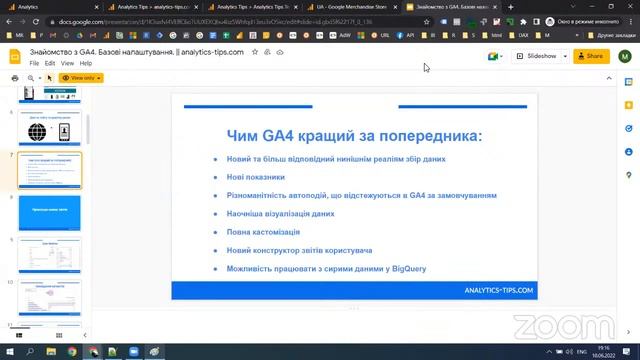640x360 pixels.
Task: Open Keep notes side panel icon
Action: pos(629,105)
